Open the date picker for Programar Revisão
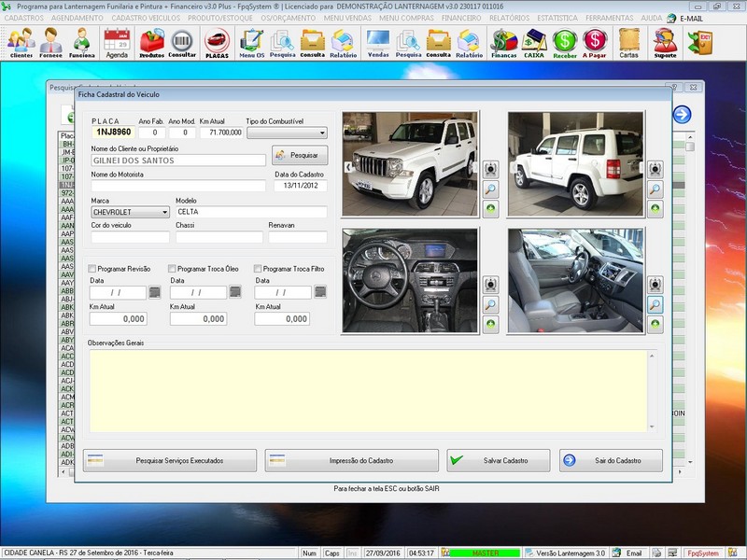The height and width of the screenshot is (560, 747). point(155,293)
